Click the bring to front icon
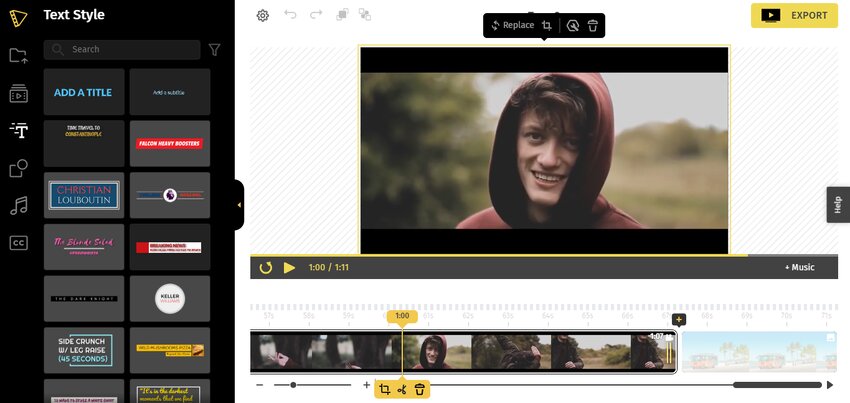The width and height of the screenshot is (850, 403). pyautogui.click(x=342, y=15)
